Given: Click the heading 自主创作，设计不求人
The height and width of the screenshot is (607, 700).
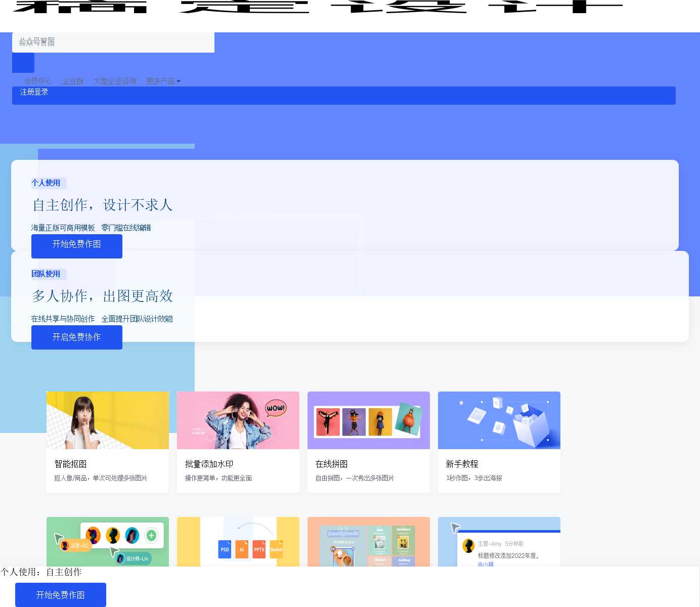Looking at the screenshot, I should (102, 205).
